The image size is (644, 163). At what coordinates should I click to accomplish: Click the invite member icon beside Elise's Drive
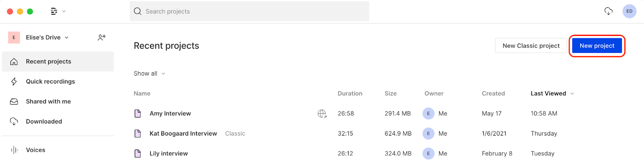(x=102, y=37)
